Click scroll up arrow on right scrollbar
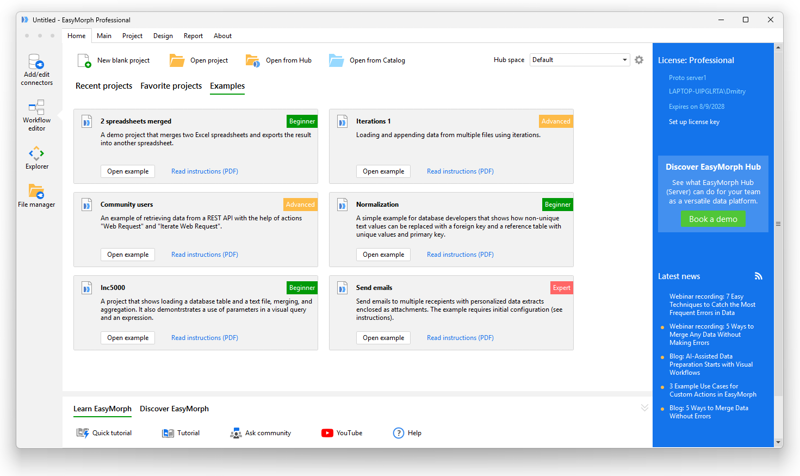Viewport: 800px width, 476px height. coord(778,47)
